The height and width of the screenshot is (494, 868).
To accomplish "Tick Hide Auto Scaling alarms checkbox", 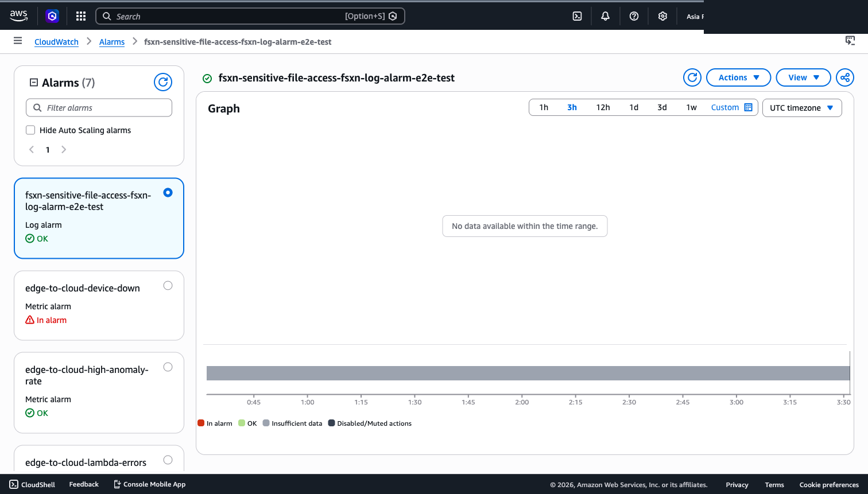I will tap(30, 130).
